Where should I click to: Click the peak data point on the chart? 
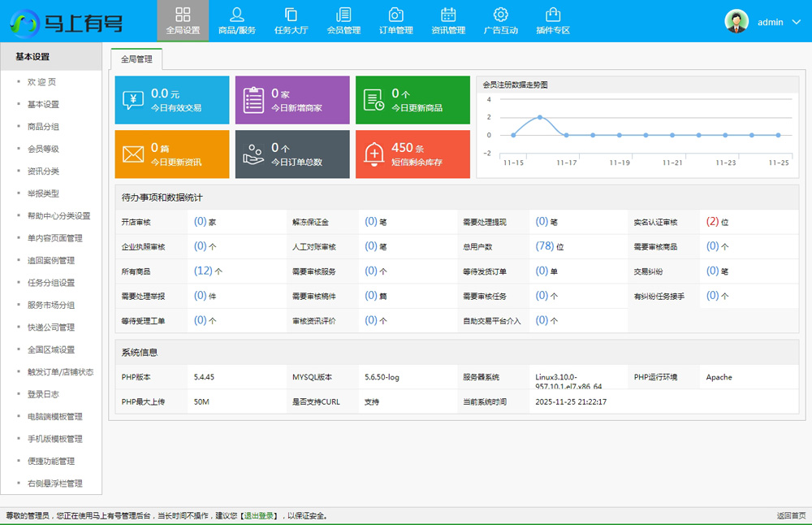[x=539, y=117]
